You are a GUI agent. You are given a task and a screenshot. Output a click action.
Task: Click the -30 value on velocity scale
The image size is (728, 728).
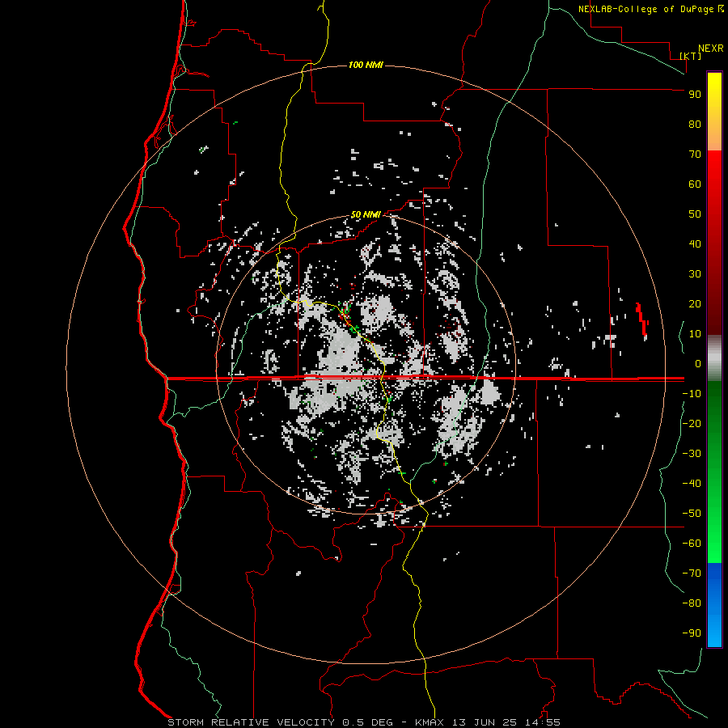tap(692, 454)
